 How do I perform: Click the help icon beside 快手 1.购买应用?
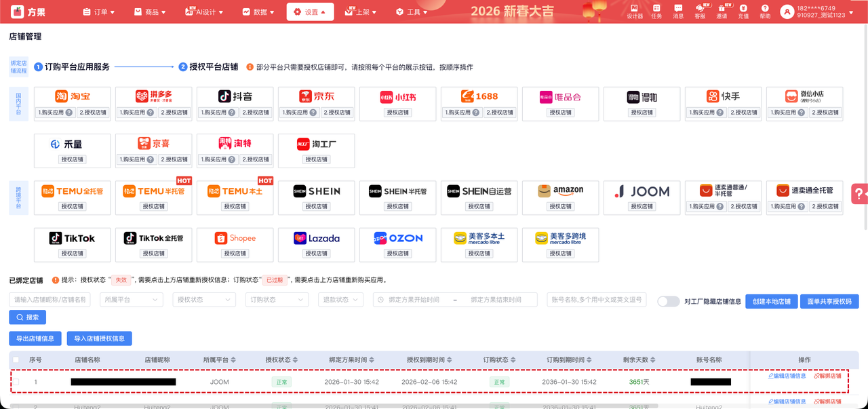[719, 113]
